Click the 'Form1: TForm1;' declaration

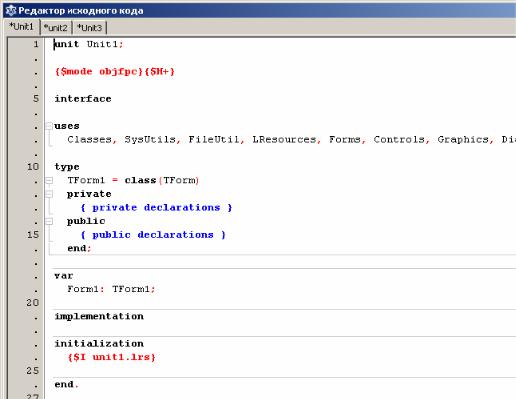(x=111, y=289)
